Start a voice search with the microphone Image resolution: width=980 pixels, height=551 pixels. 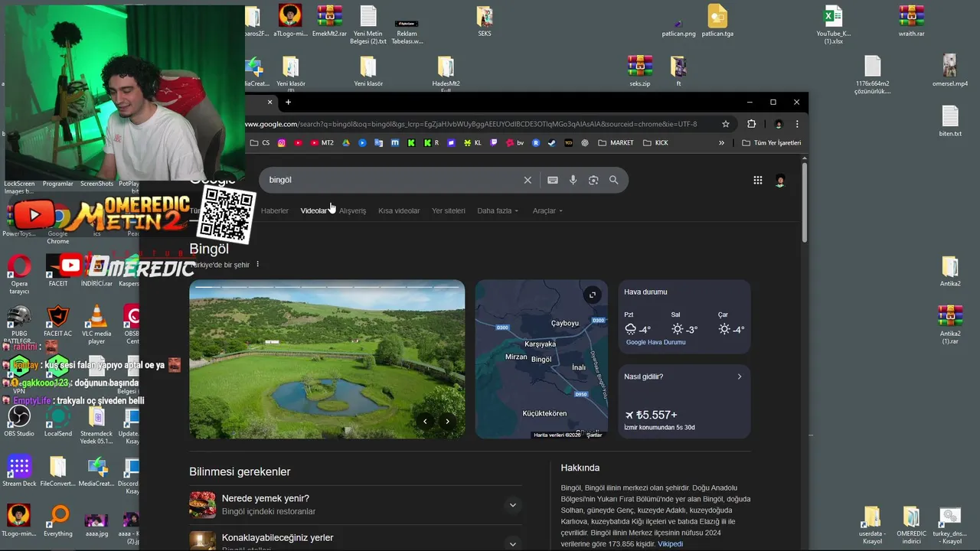tap(573, 180)
